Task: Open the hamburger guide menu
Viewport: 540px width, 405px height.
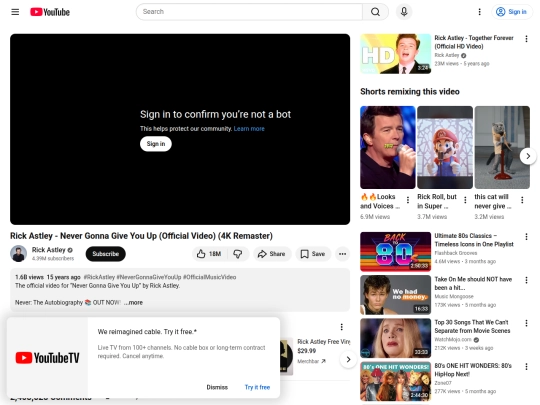Action: click(15, 12)
